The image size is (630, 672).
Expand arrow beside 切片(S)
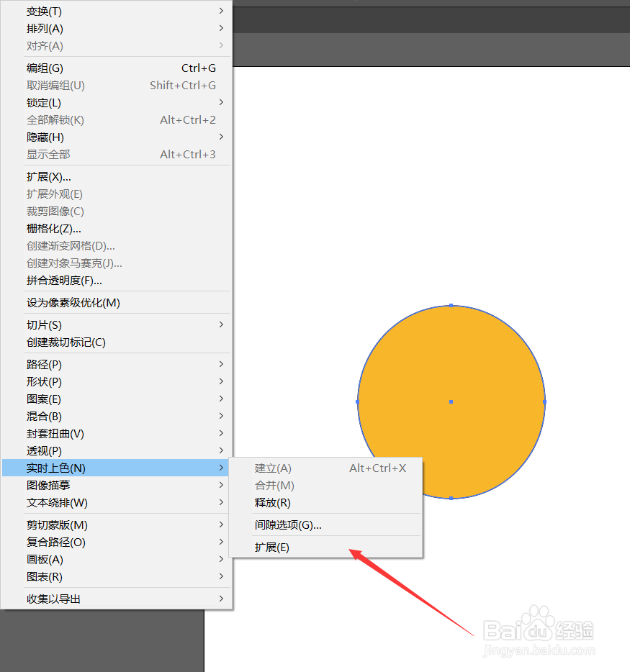click(221, 324)
